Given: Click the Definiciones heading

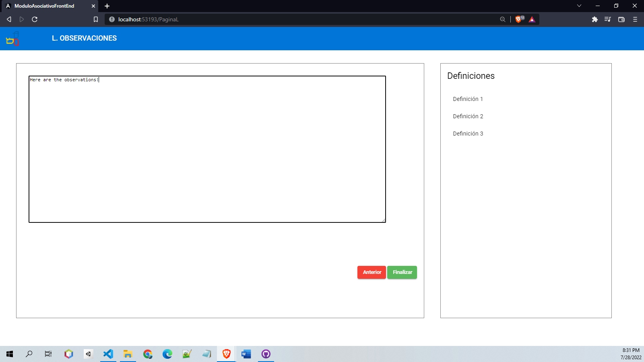Looking at the screenshot, I should tap(471, 76).
